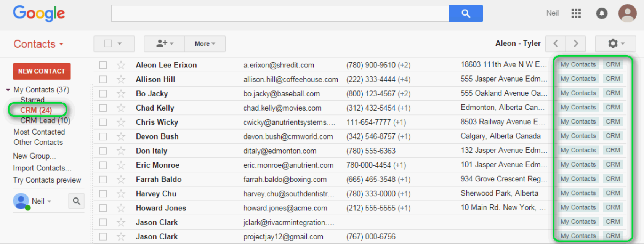Star the Aleon Lee Erixon contact
This screenshot has height=244, width=644.
click(x=121, y=65)
